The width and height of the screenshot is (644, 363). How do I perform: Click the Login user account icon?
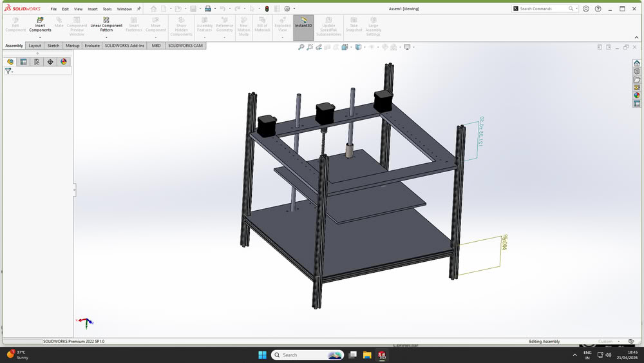(586, 8)
